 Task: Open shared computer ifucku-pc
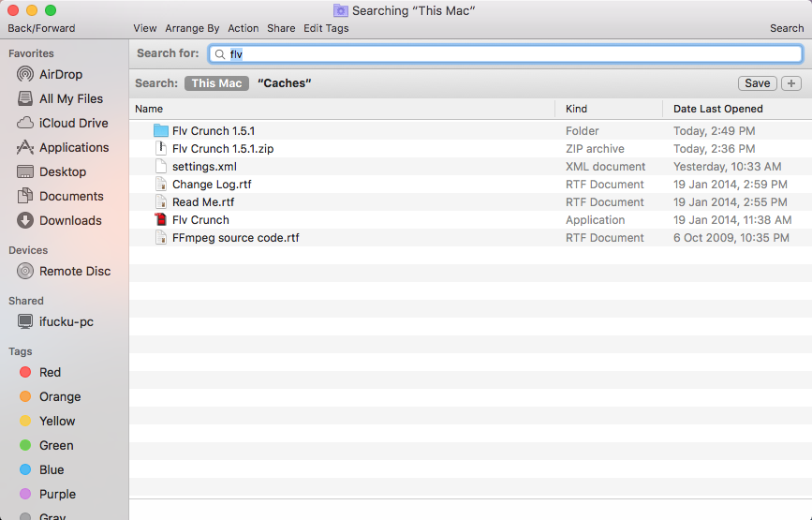(66, 321)
